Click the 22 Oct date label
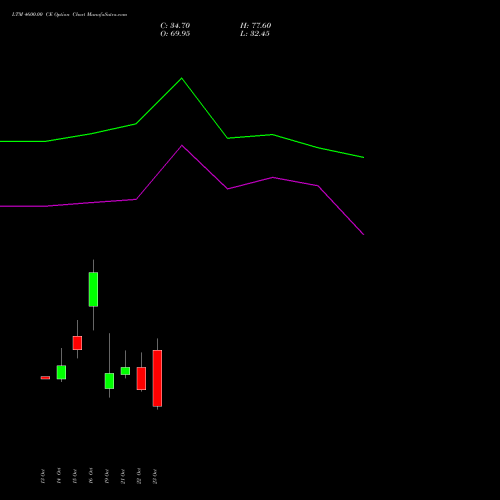This screenshot has width=500, height=500. coord(139,476)
